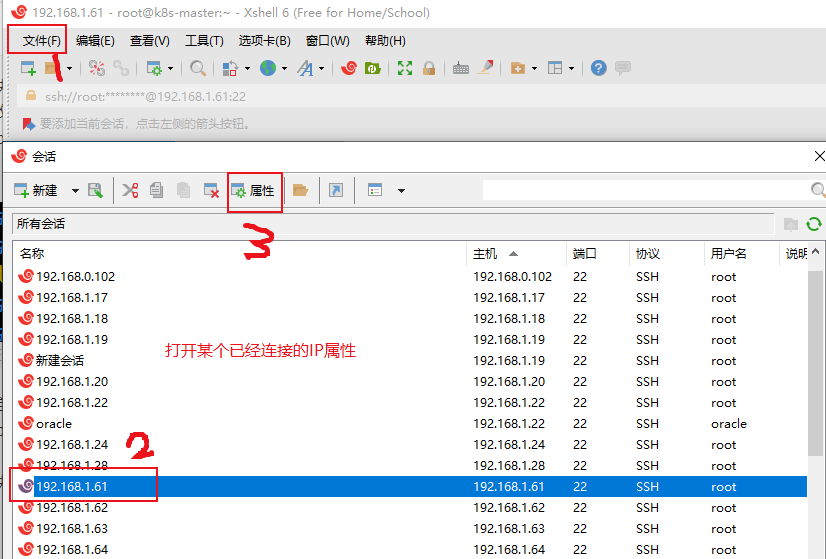
Task: Launch Xftp via green toolbar icon
Action: [x=372, y=68]
